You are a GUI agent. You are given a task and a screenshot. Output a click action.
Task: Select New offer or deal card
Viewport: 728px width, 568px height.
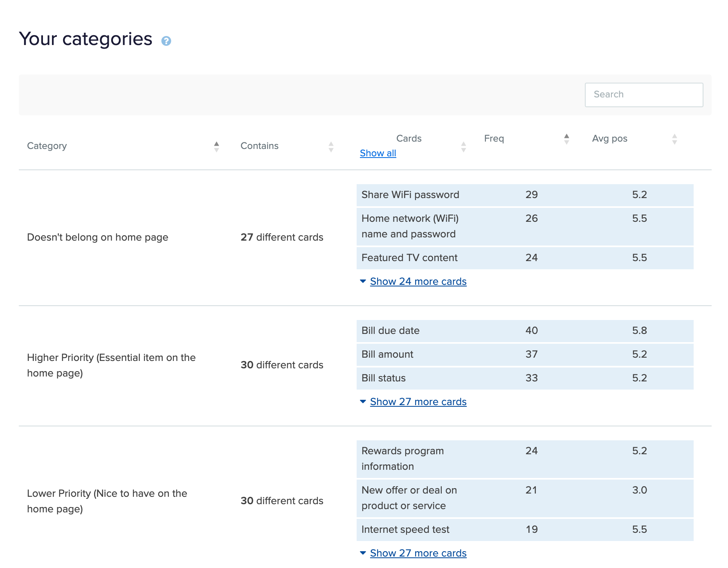click(x=525, y=498)
